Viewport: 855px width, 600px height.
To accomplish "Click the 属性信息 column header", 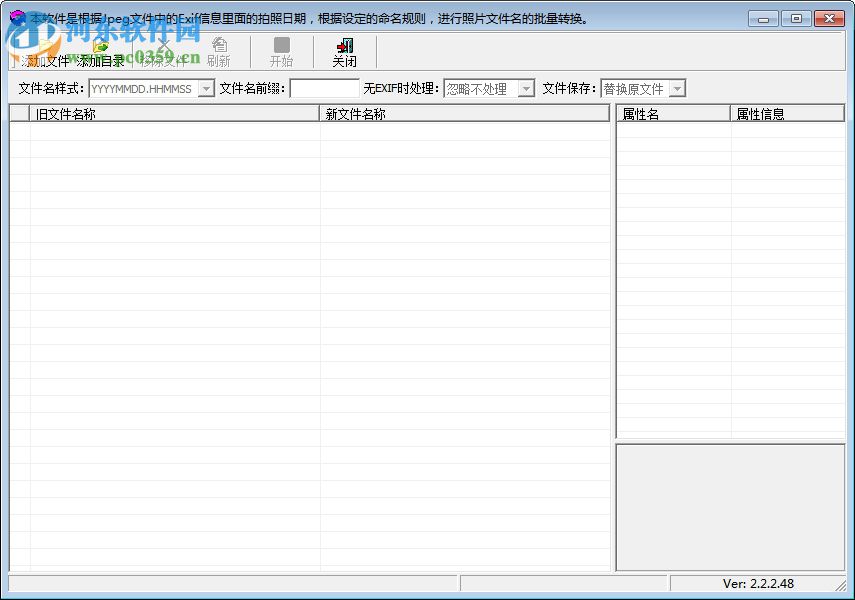I will (785, 113).
